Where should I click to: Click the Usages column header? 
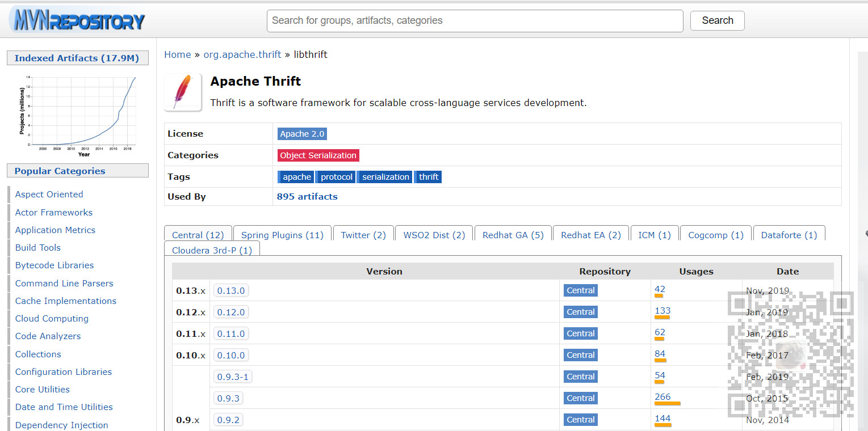tap(696, 272)
